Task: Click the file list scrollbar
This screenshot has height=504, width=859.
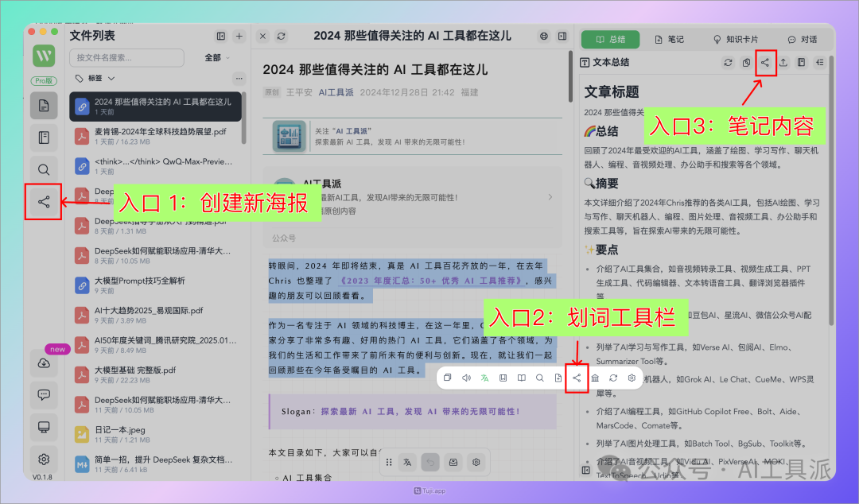Action: tap(244, 119)
